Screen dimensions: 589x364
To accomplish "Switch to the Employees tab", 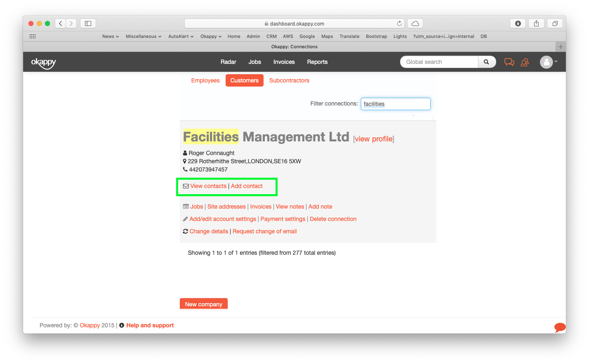I will (x=205, y=80).
